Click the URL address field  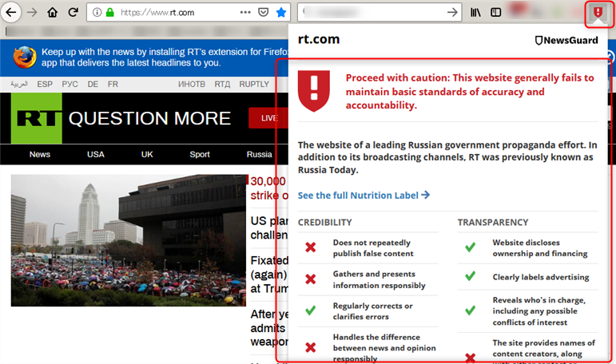[x=176, y=12]
